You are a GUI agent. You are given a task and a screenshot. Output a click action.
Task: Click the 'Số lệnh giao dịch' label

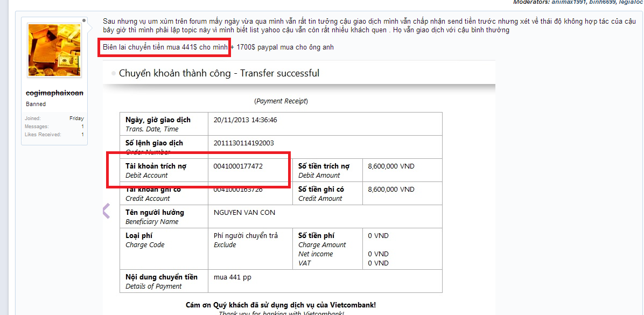point(154,143)
